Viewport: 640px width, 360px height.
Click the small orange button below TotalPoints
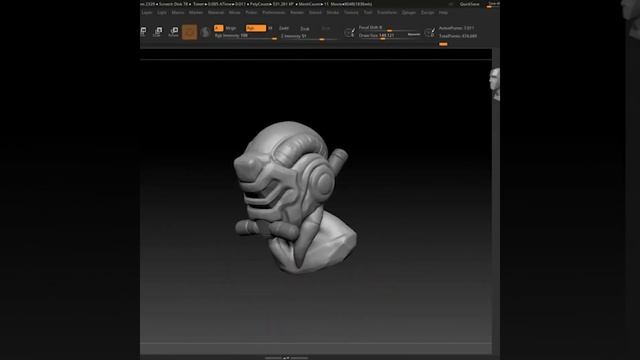pos(443,44)
